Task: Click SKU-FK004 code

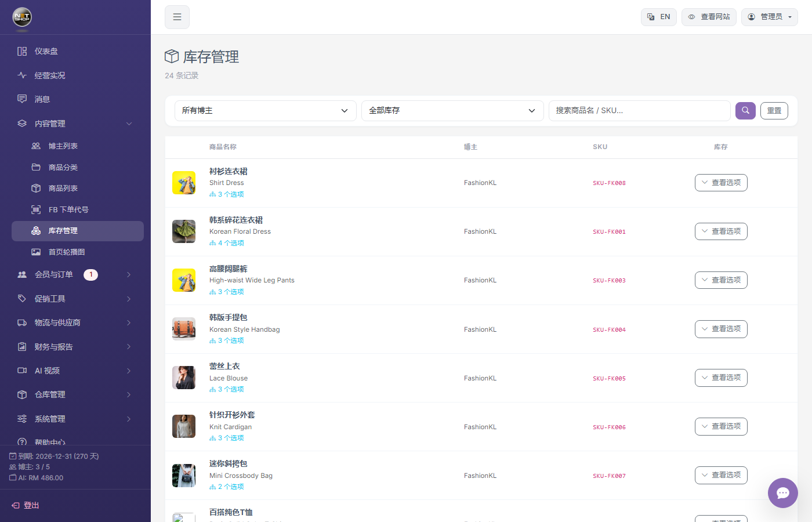Action: (x=609, y=330)
